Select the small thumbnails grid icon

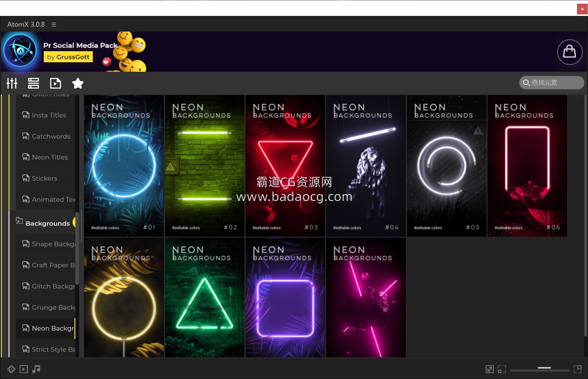pyautogui.click(x=502, y=369)
